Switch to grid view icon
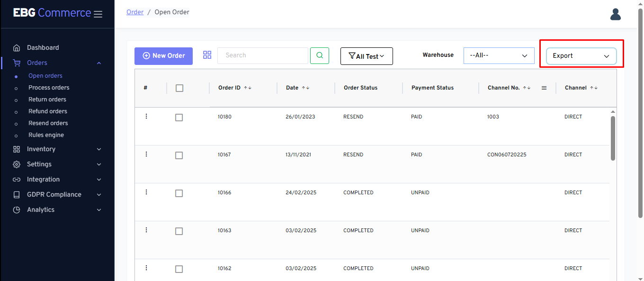Viewport: 644px width, 281px height. point(207,55)
